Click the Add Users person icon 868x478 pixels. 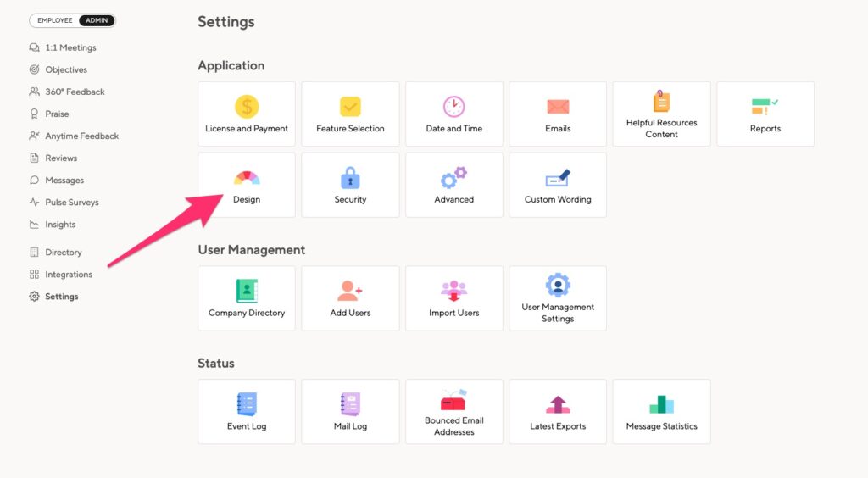[x=350, y=291]
